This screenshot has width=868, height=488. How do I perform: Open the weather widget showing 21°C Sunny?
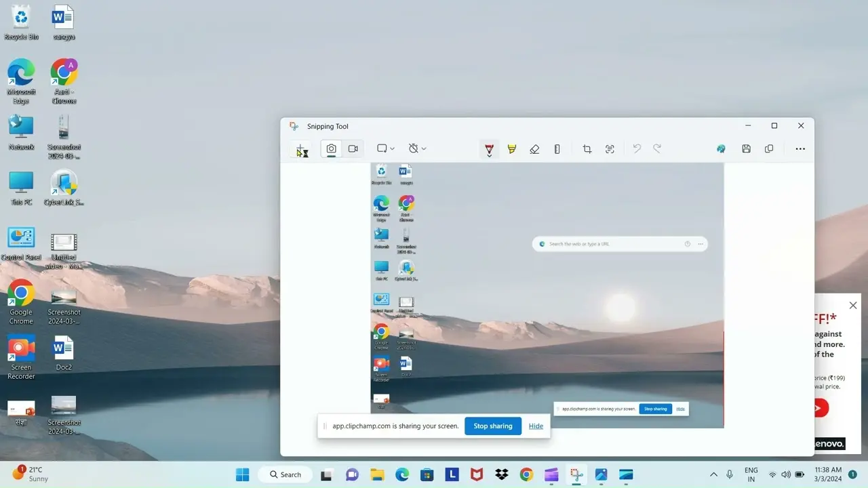coord(31,474)
